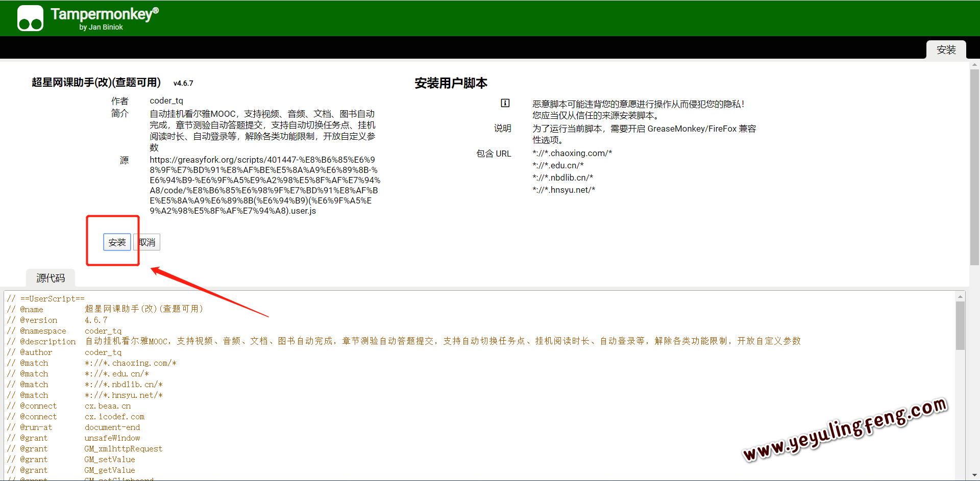Install the script with the 安装 button
980x481 pixels.
(x=117, y=242)
